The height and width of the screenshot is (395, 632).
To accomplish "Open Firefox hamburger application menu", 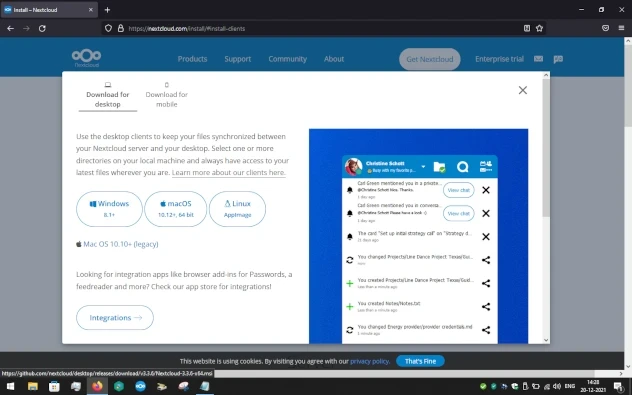I will pos(621,28).
